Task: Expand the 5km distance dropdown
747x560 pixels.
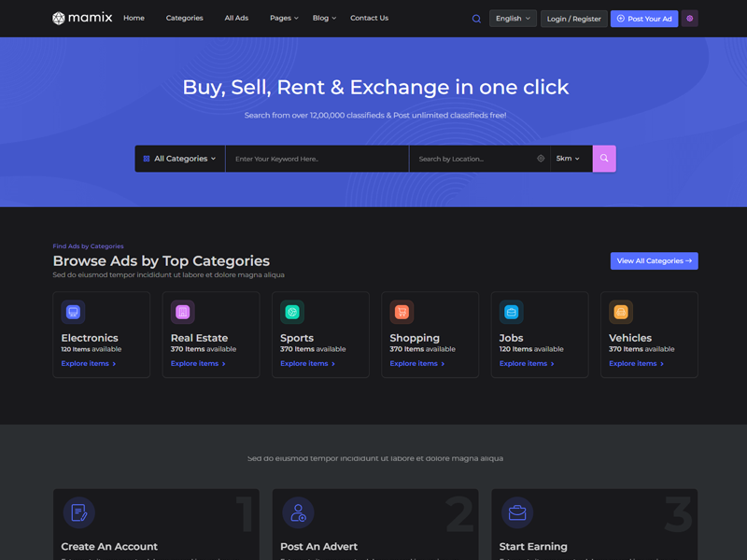Action: [568, 159]
